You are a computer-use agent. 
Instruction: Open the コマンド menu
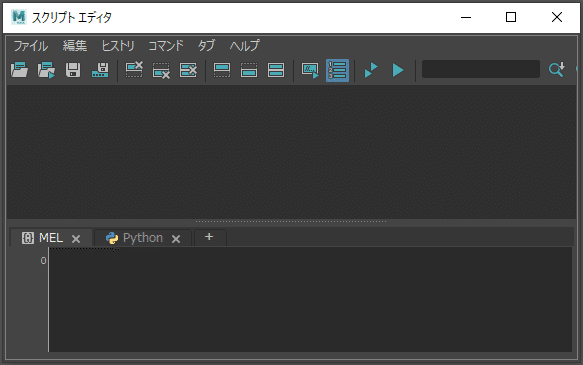click(166, 46)
